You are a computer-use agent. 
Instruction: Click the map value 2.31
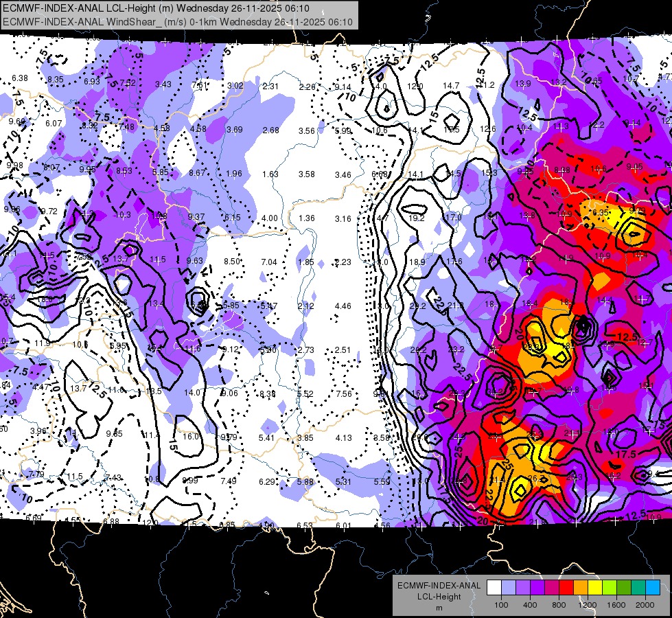click(x=270, y=87)
